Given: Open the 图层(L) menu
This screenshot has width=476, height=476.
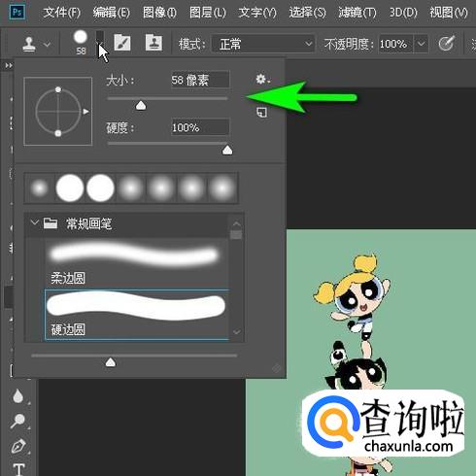Looking at the screenshot, I should coord(208,13).
